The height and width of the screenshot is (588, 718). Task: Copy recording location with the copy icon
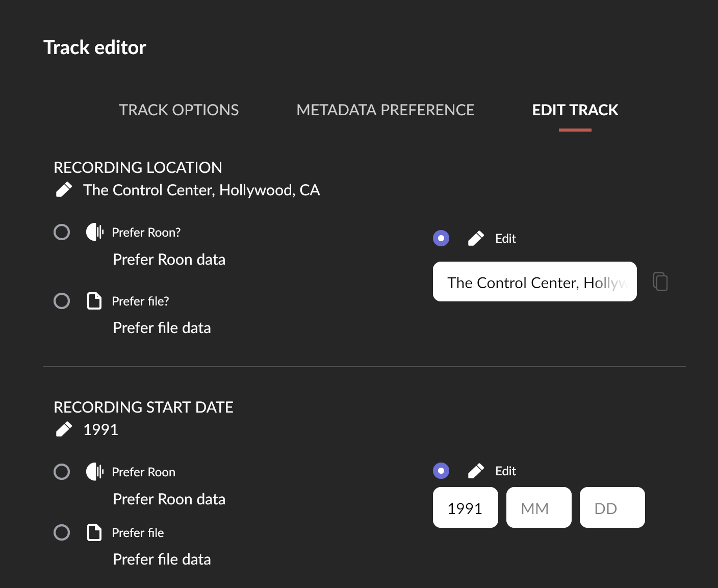point(660,282)
